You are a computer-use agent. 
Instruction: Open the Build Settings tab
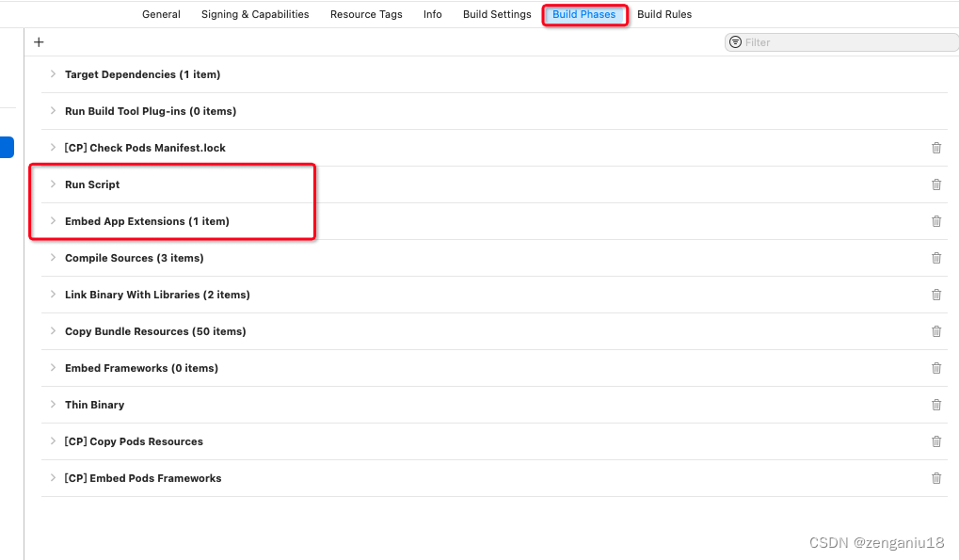[x=497, y=14]
